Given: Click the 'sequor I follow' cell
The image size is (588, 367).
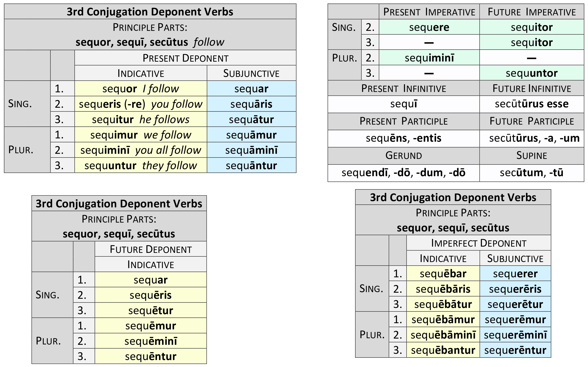Looking at the screenshot, I should tap(141, 89).
